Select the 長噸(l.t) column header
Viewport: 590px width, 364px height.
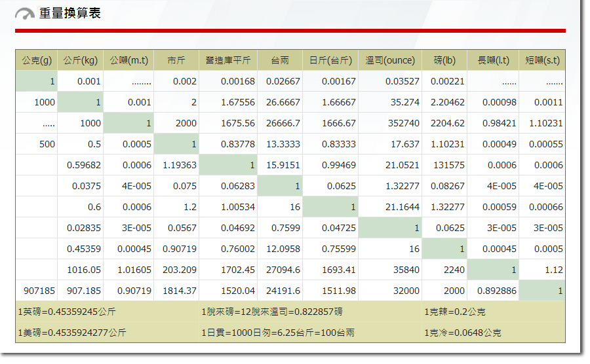click(x=493, y=60)
